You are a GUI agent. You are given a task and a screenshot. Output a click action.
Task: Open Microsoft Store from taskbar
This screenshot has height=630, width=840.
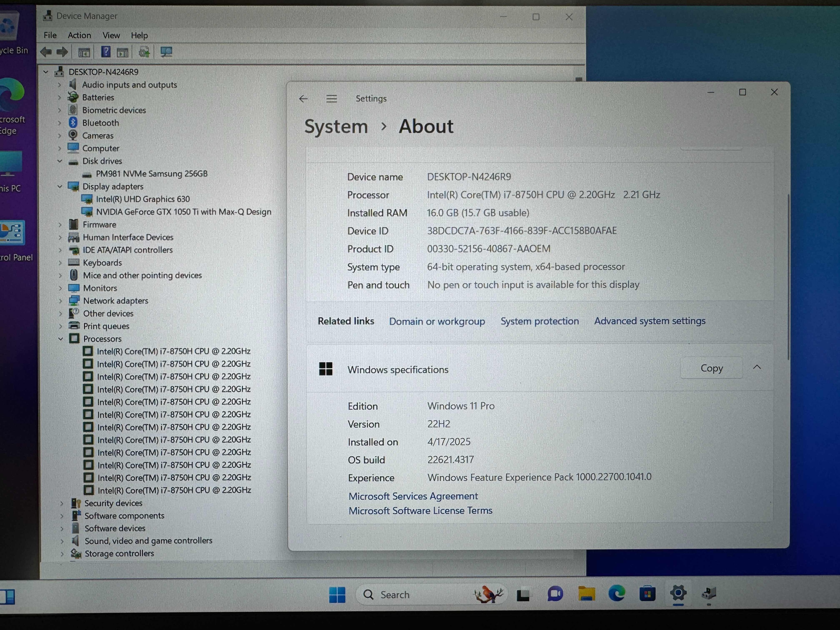pyautogui.click(x=647, y=593)
